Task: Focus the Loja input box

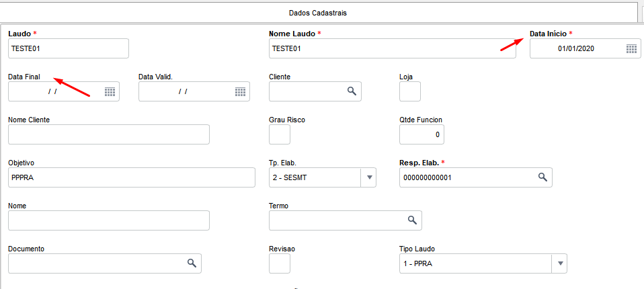Action: pyautogui.click(x=410, y=91)
